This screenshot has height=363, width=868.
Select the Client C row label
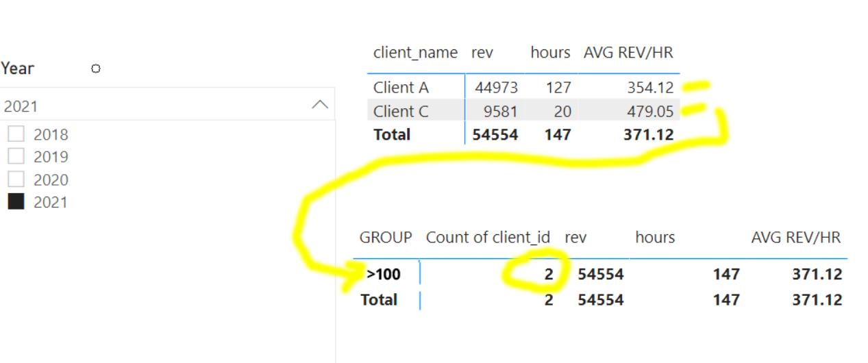401,111
